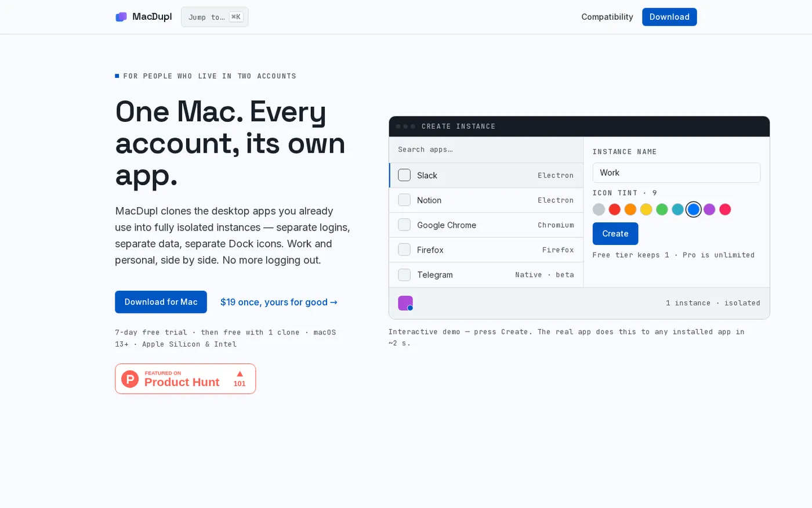Click the "One Mac. Every account" headline
This screenshot has height=508, width=812.
coord(230,143)
